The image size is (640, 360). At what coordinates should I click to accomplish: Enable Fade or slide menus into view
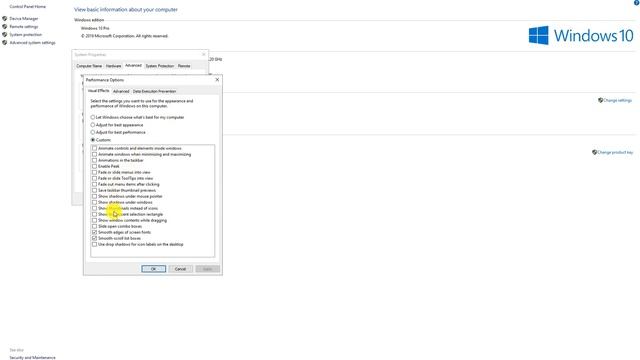[x=94, y=172]
